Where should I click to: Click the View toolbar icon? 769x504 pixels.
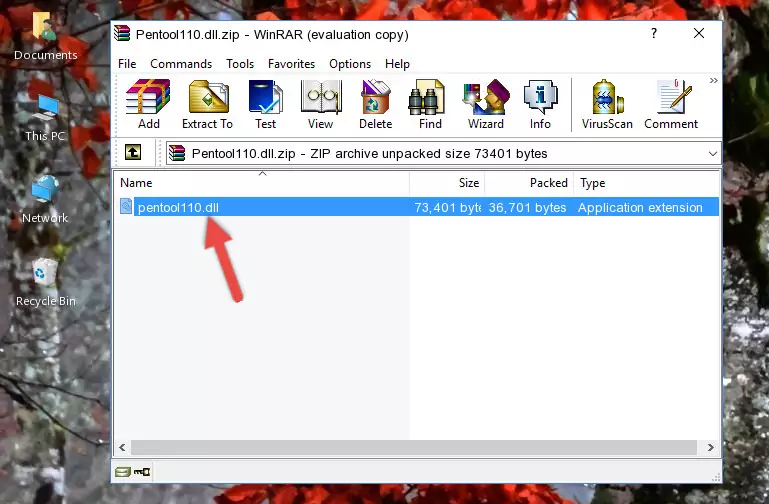(x=321, y=104)
